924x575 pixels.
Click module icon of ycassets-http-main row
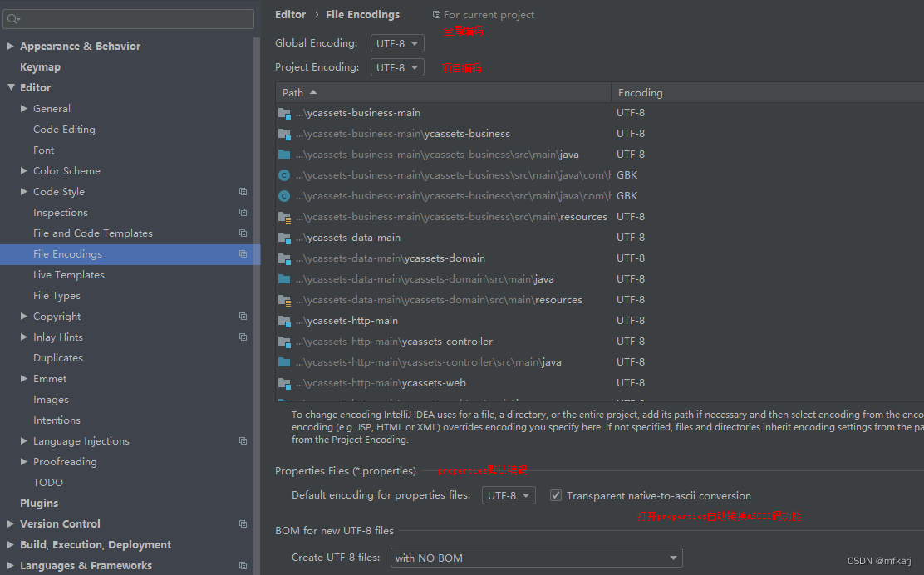coord(284,321)
